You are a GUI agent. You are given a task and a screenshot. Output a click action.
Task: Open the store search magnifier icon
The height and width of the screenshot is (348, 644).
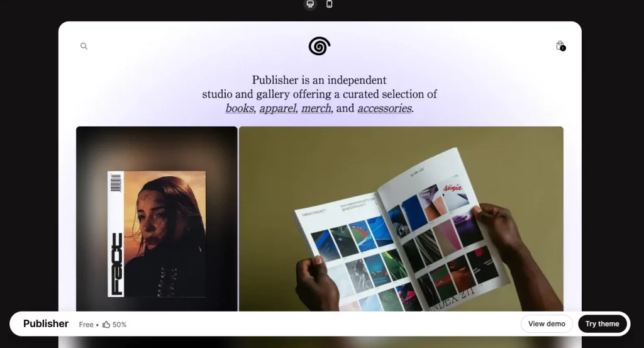(x=84, y=46)
